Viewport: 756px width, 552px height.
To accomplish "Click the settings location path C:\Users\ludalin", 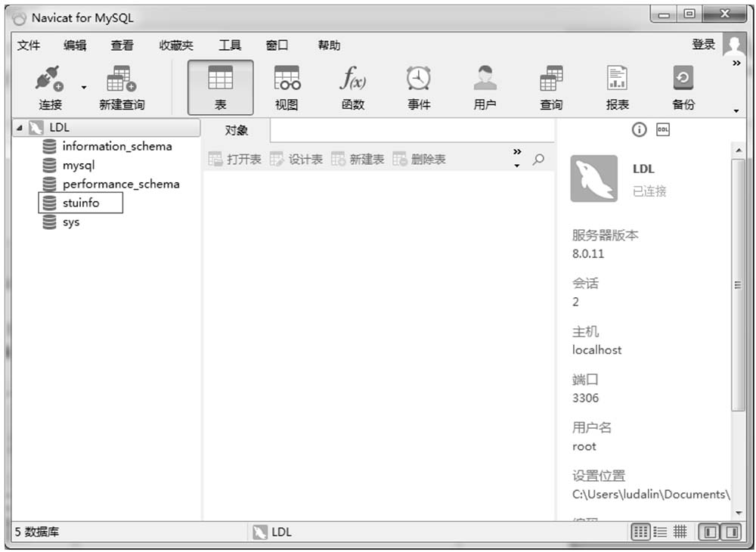I will [x=651, y=495].
